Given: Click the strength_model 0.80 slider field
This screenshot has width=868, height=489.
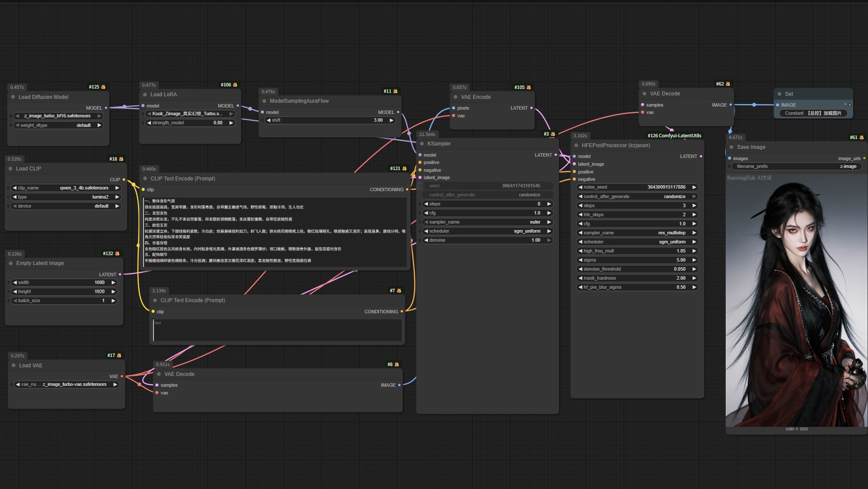Looking at the screenshot, I should point(190,123).
